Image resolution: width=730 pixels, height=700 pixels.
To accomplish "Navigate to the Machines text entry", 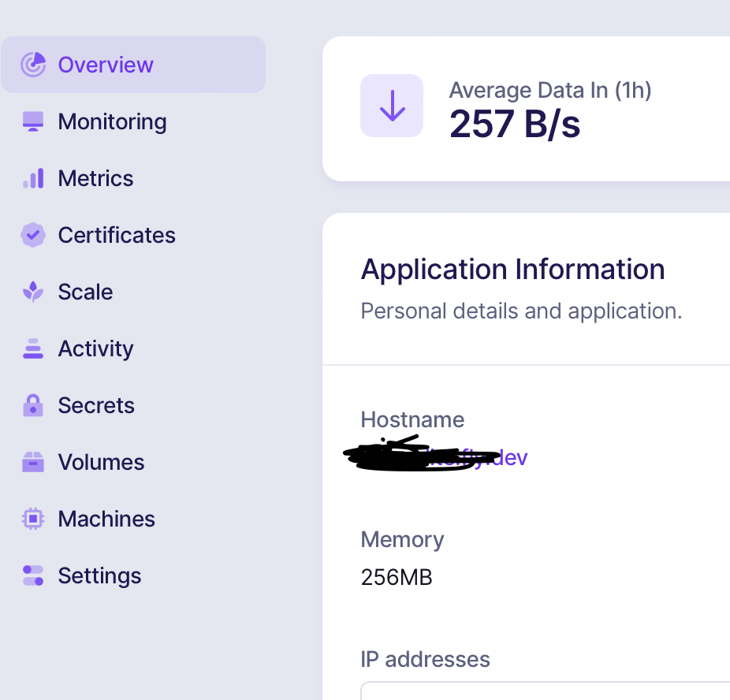I will (106, 519).
